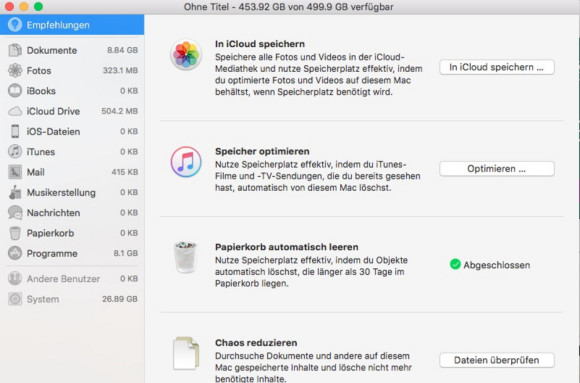The image size is (580, 383).
Task: Click the green Abgeschlossen checkmark icon
Action: 455,264
